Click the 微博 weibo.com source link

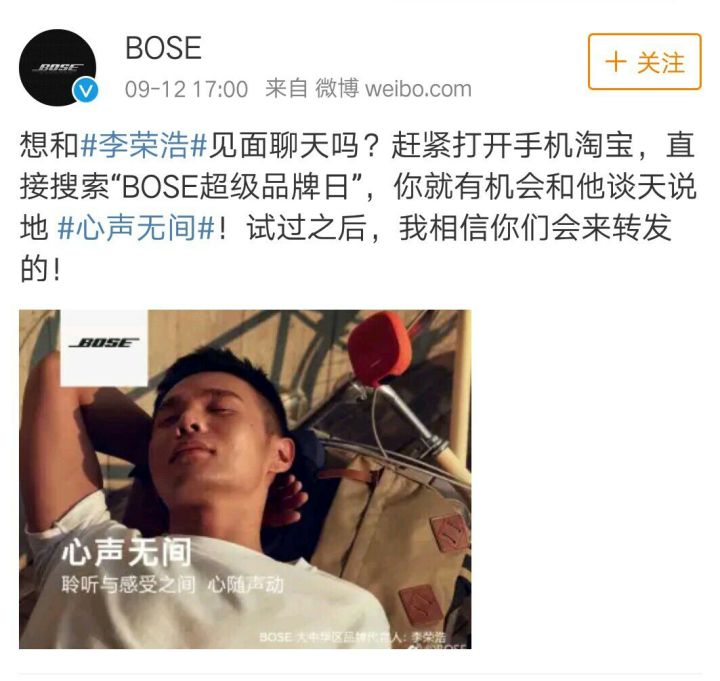coord(393,89)
